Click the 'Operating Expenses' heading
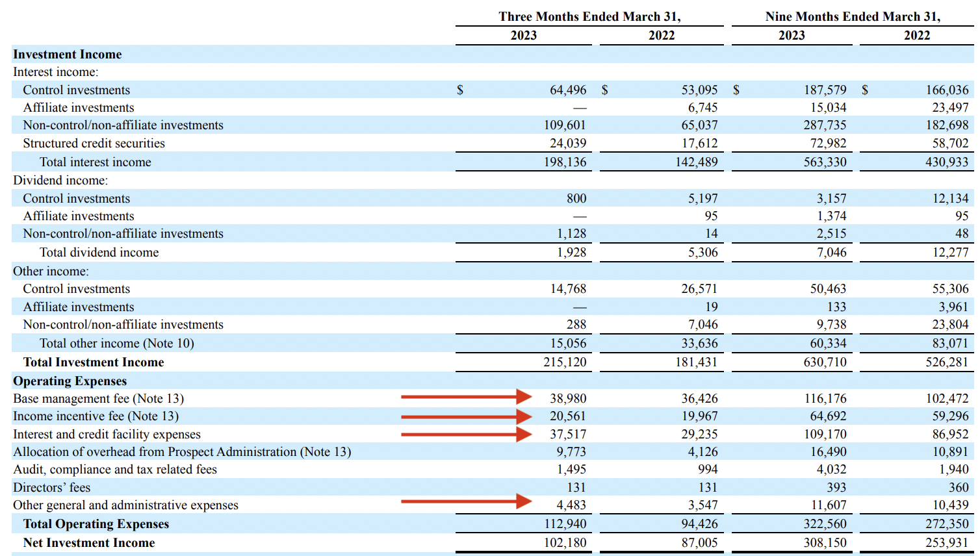Image resolution: width=980 pixels, height=556 pixels. coord(70,381)
